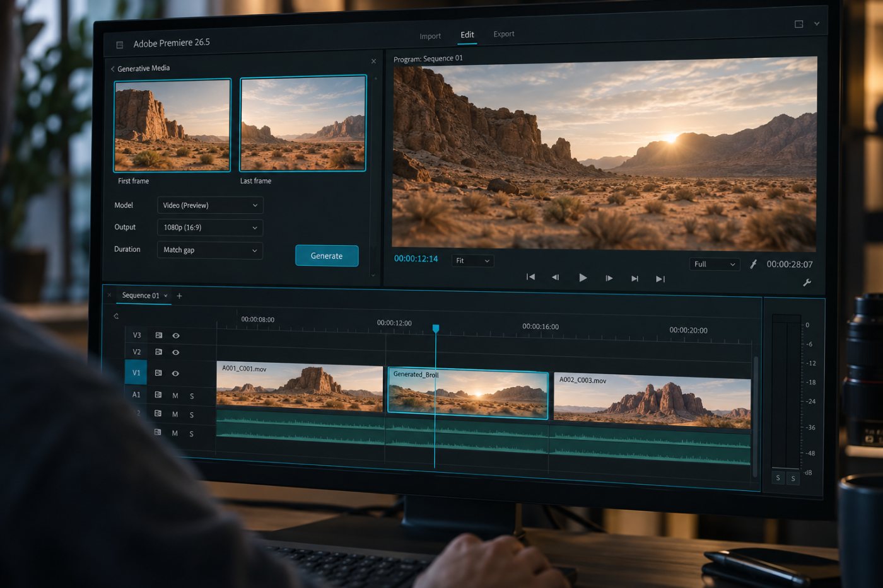Open the hamburger menu beside Adobe Premiere title
This screenshot has width=883, height=588.
click(x=119, y=45)
